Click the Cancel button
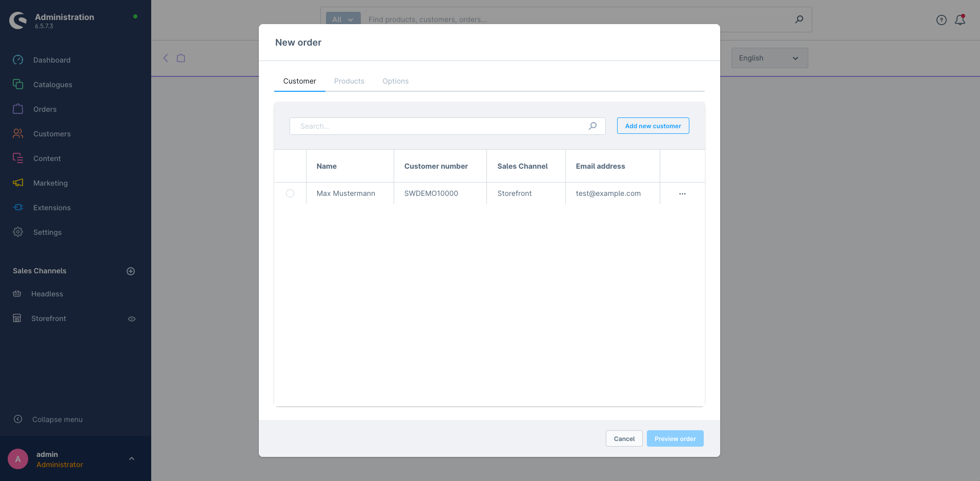Screen dimensions: 980x481 pyautogui.click(x=624, y=438)
